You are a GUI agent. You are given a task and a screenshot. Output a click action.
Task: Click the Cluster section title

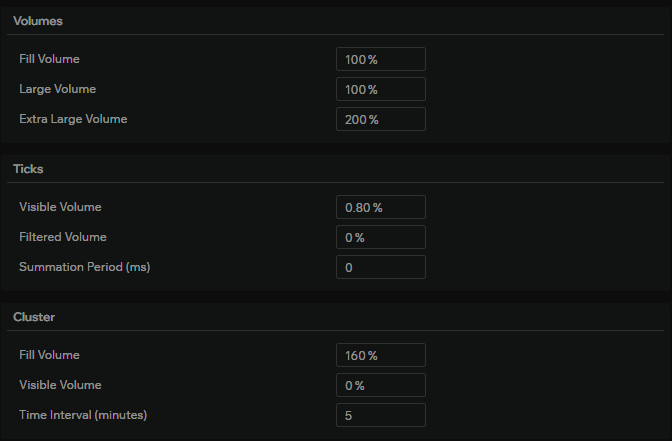click(x=34, y=317)
